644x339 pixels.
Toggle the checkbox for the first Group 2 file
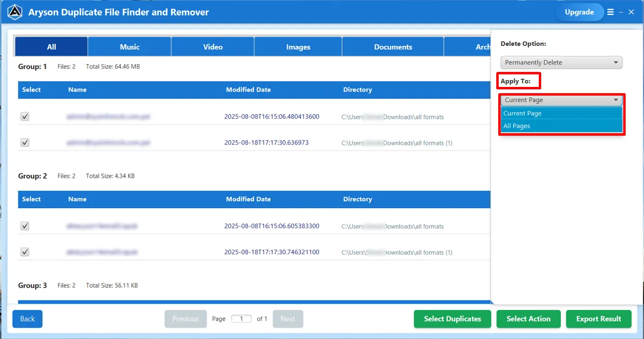pyautogui.click(x=25, y=226)
